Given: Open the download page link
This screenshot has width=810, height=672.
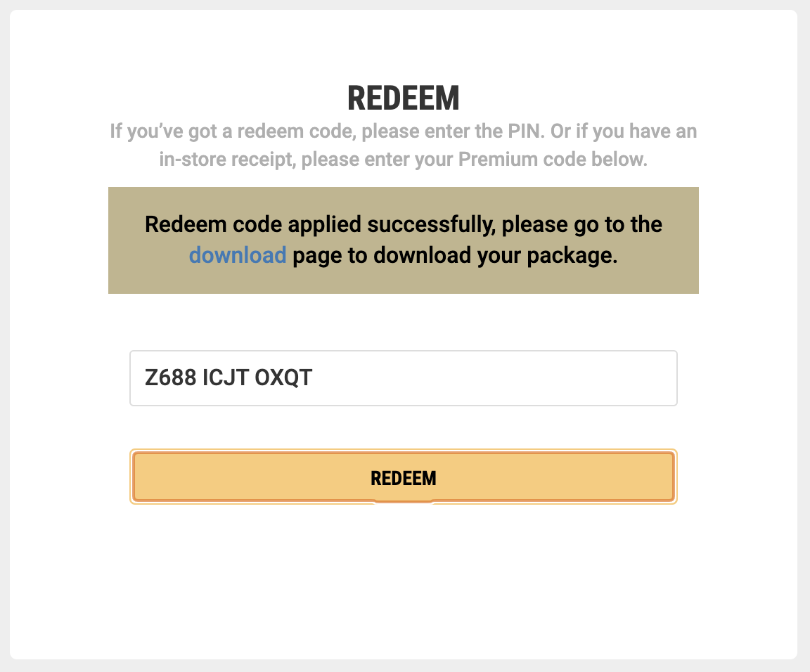Looking at the screenshot, I should click(x=237, y=255).
